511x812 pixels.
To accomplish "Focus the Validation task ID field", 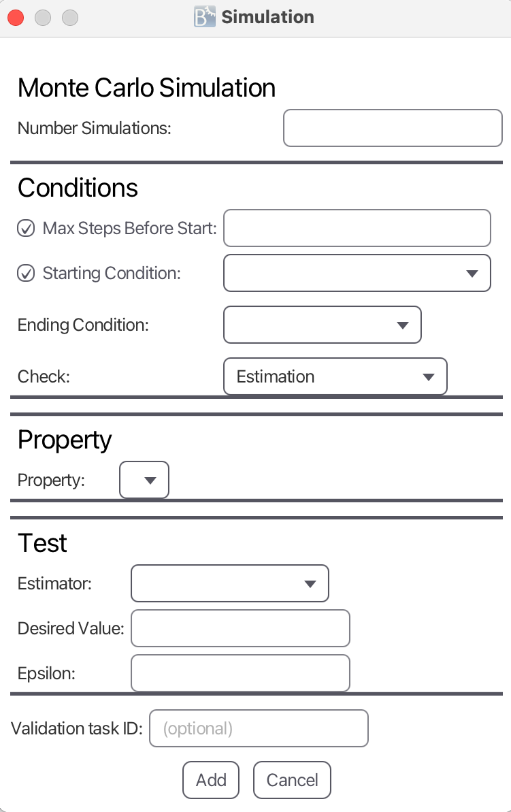I will (259, 729).
